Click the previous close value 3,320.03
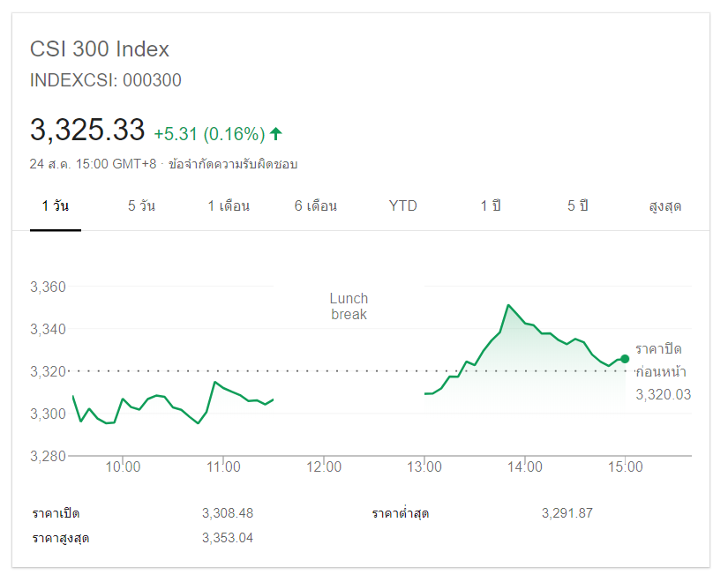 pyautogui.click(x=664, y=394)
